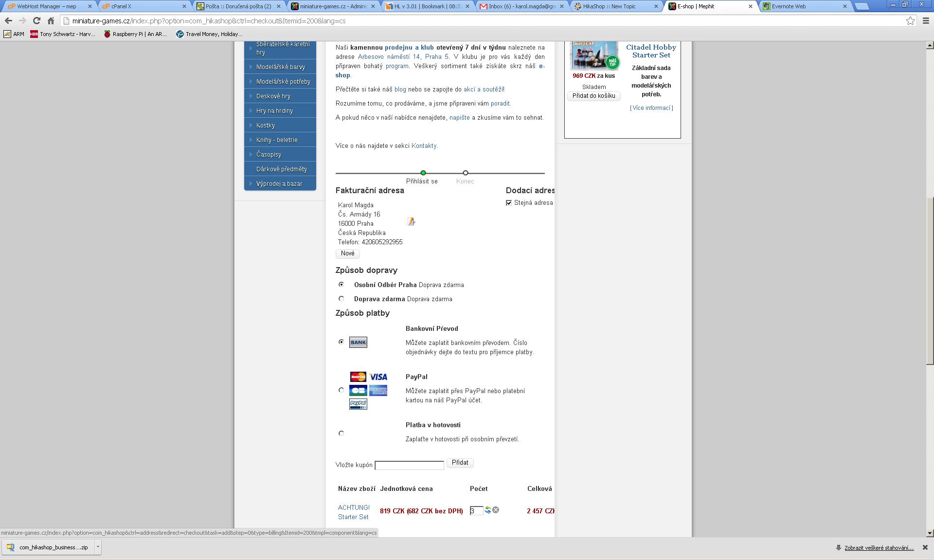Viewport: 934px width, 560px height.
Task: Remove ACHTUNG! Starter Set with delete icon
Action: 496,510
